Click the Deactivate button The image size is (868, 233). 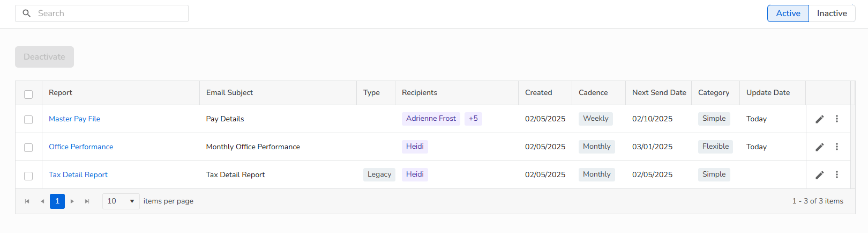coord(44,57)
